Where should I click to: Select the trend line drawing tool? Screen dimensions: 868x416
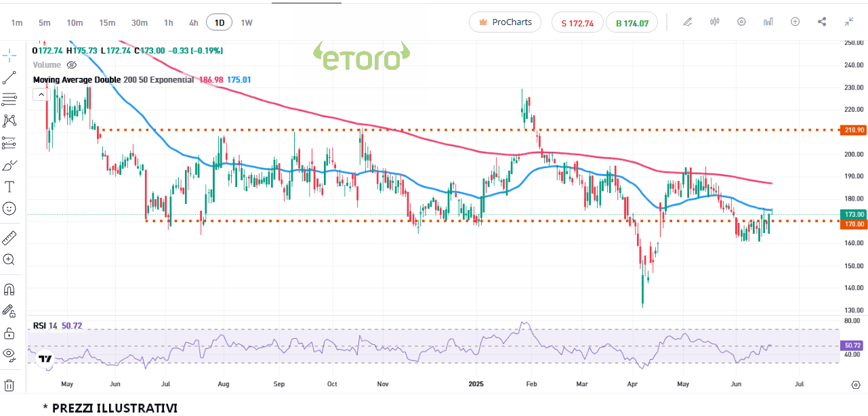[9, 77]
